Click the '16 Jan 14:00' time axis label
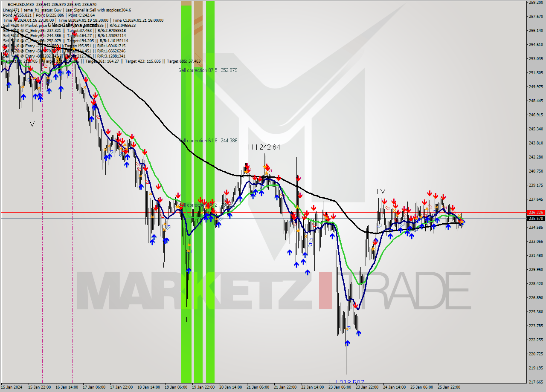The height and width of the screenshot is (392, 546). pos(66,387)
